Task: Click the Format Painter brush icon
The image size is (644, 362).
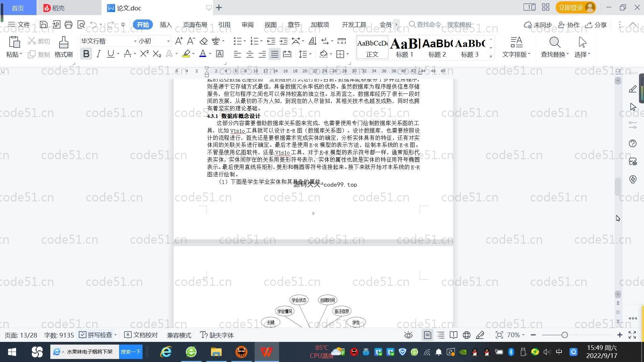Action: pyautogui.click(x=63, y=43)
